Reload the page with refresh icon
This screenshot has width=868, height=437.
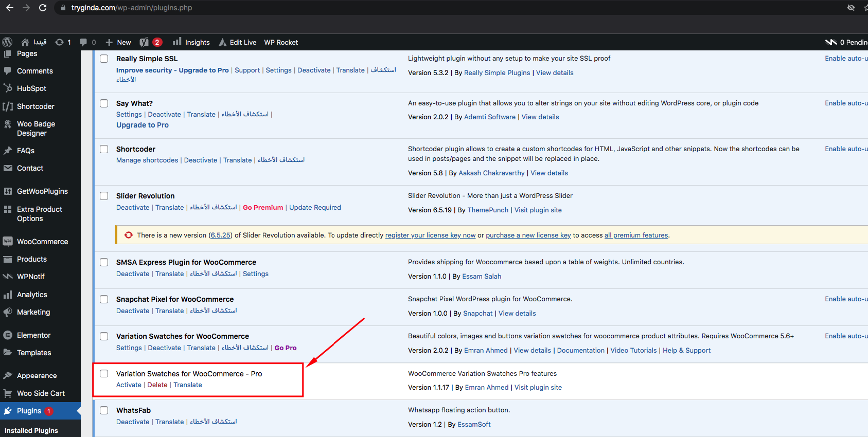[43, 8]
